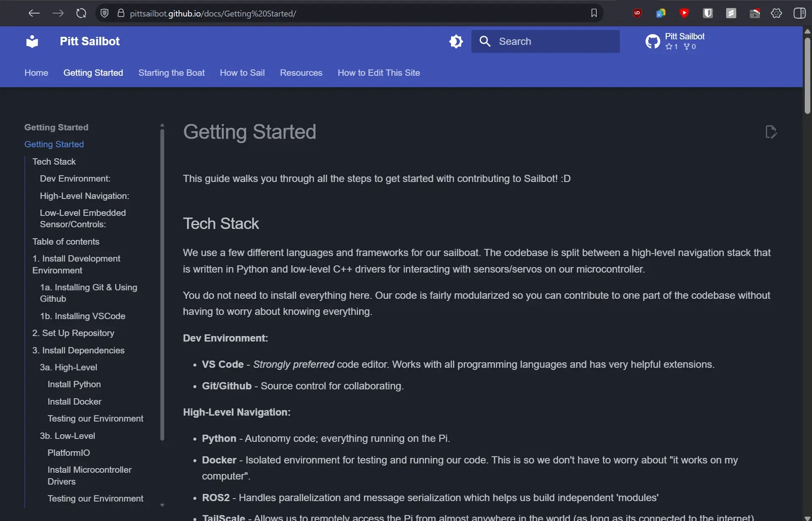Open the Pitt Sailbot GitHub repository
Screen dimensions: 812x521
[675, 41]
